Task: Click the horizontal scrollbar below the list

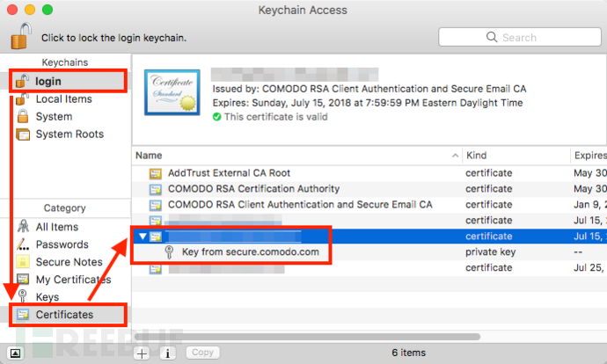Action: pyautogui.click(x=308, y=337)
